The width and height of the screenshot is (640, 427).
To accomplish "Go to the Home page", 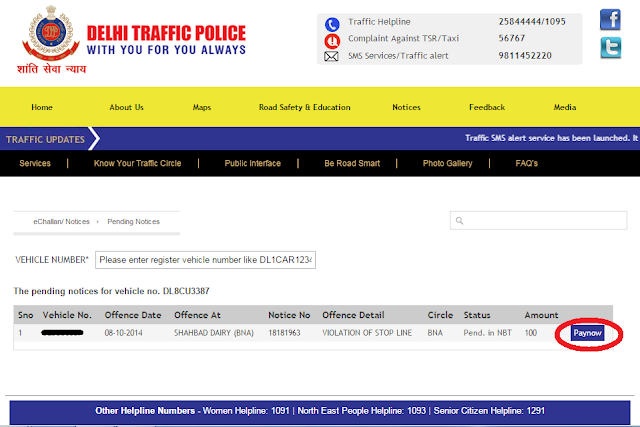I will tap(42, 107).
